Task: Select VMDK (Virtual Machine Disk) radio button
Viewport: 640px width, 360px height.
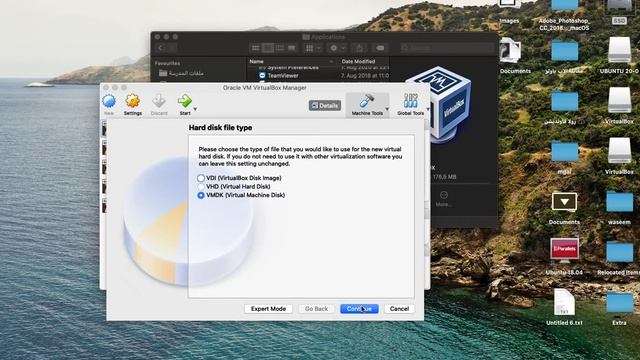Action: (200, 195)
